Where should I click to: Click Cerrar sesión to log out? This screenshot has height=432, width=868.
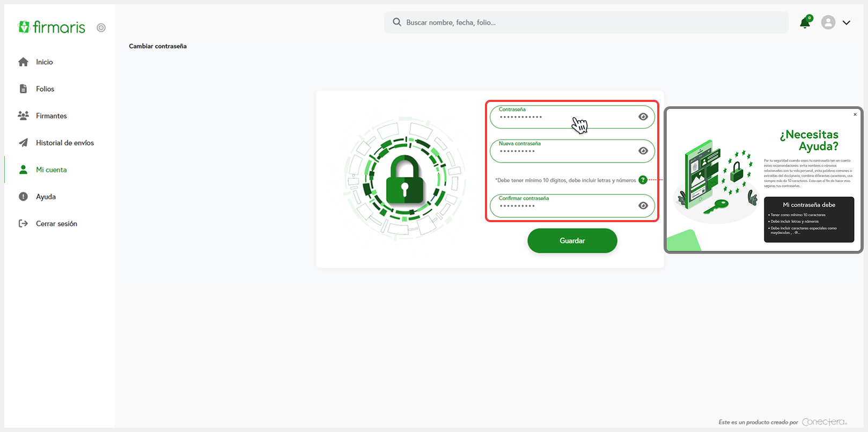point(56,224)
